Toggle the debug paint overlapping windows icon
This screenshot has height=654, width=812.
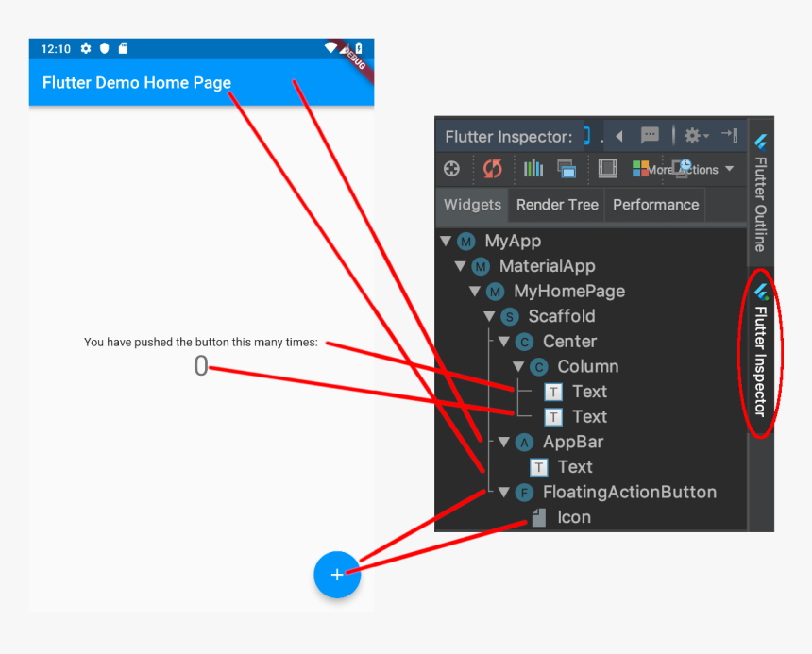[x=567, y=169]
